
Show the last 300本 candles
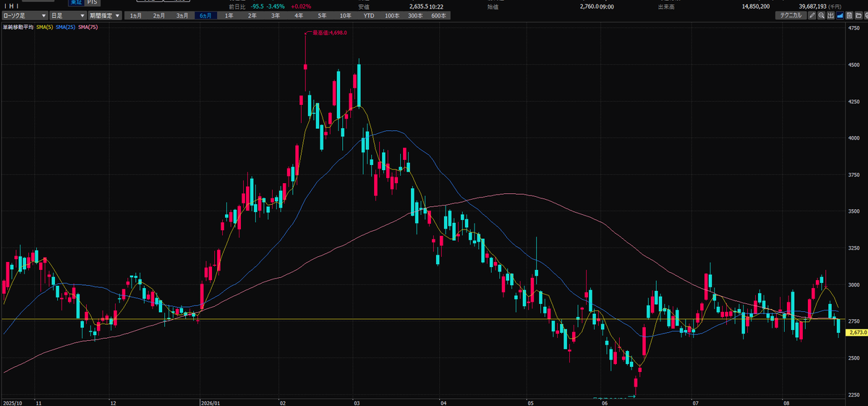[x=415, y=15]
